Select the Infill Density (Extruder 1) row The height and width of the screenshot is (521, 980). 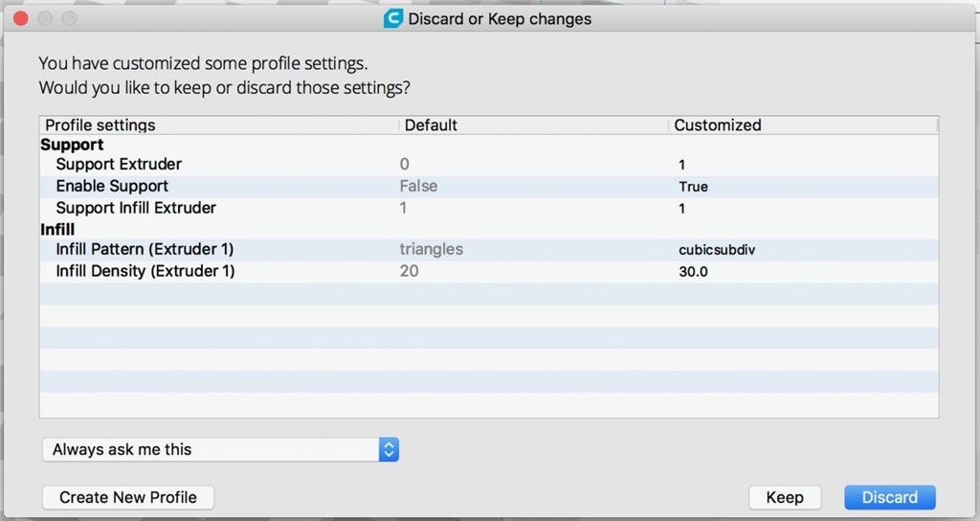click(489, 271)
